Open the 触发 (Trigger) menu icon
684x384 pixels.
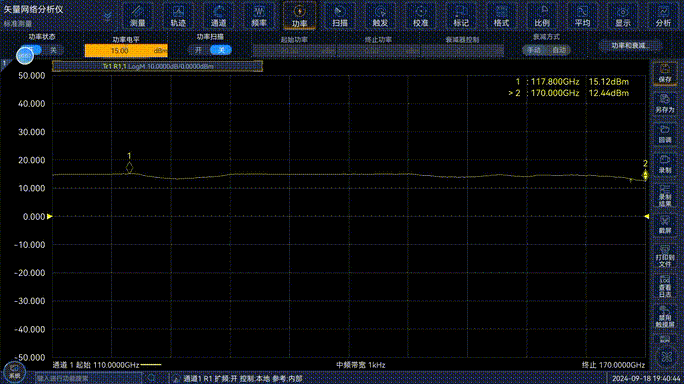click(380, 16)
